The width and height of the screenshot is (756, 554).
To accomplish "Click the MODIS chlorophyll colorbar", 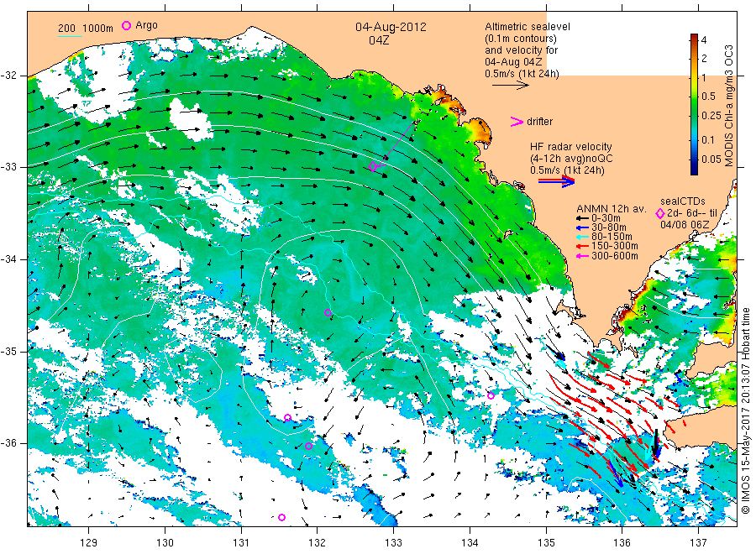I will tap(694, 104).
